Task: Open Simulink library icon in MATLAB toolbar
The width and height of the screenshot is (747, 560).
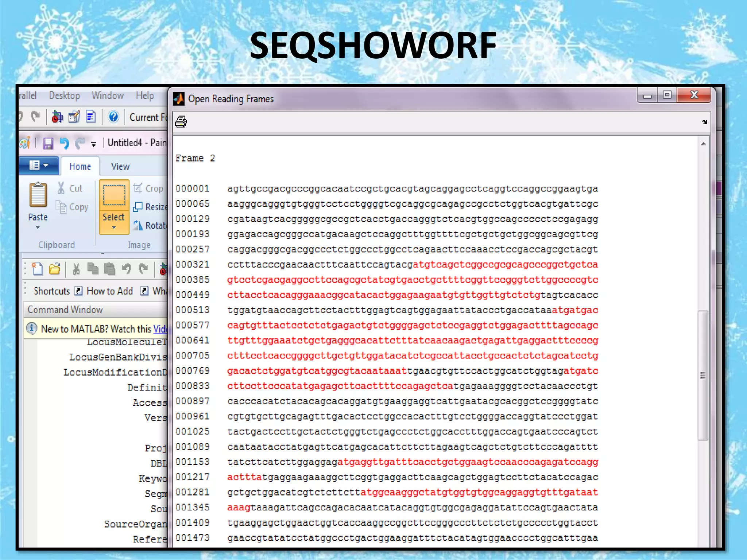Action: click(57, 117)
